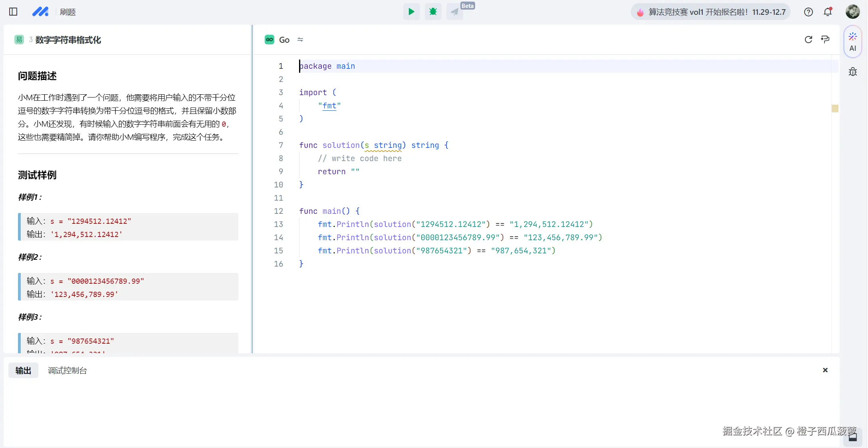Close the output panel

point(825,370)
